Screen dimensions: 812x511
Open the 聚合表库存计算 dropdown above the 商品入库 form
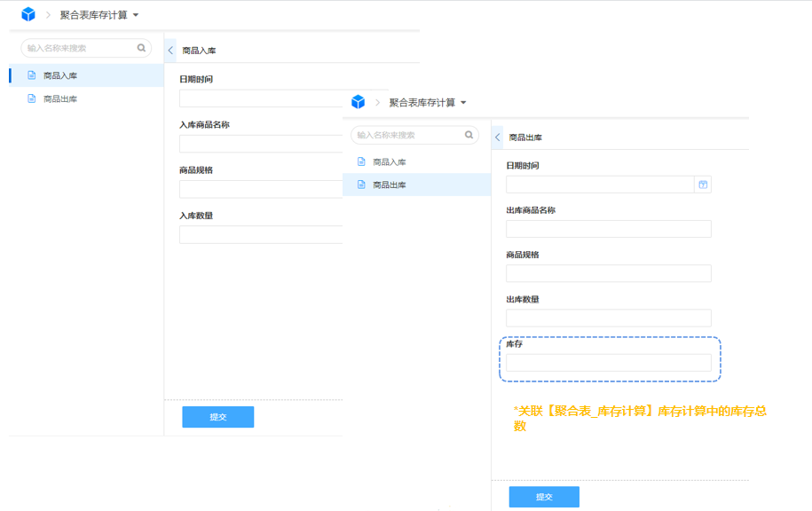tap(135, 15)
